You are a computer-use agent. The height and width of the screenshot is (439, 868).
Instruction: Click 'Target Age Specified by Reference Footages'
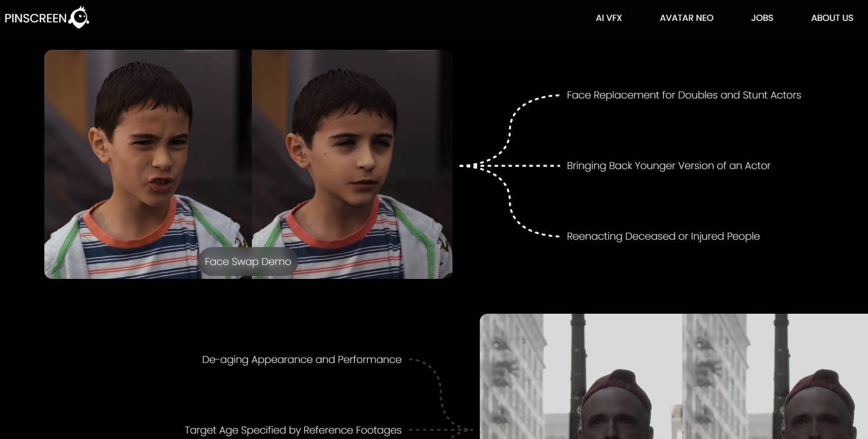(x=293, y=430)
